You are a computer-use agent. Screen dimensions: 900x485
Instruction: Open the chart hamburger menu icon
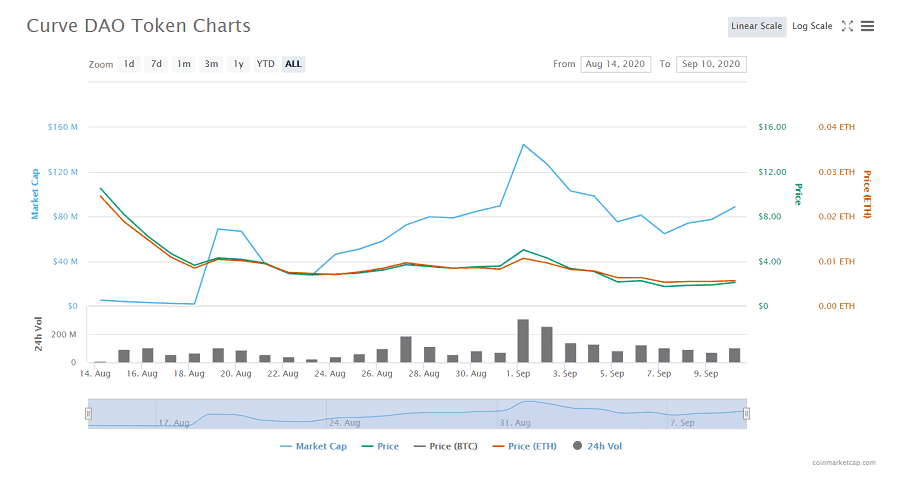click(x=867, y=26)
